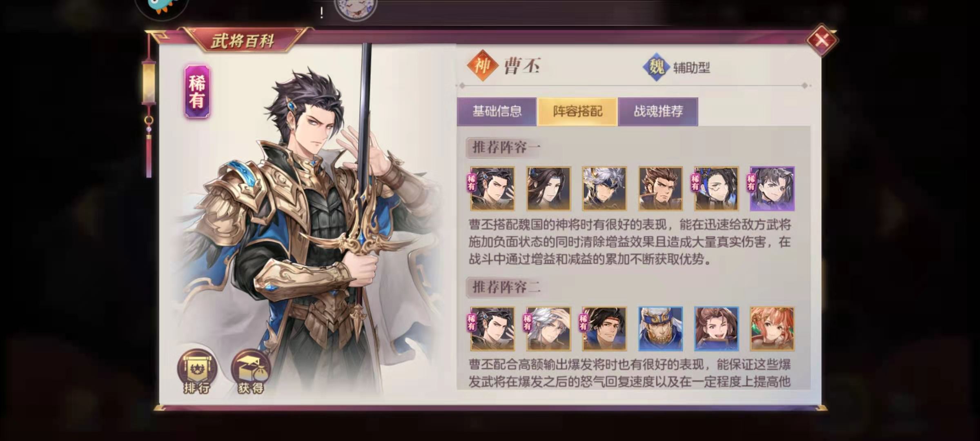
Task: Select the orange-haired girl in 推荐阵容二
Action: click(x=772, y=329)
